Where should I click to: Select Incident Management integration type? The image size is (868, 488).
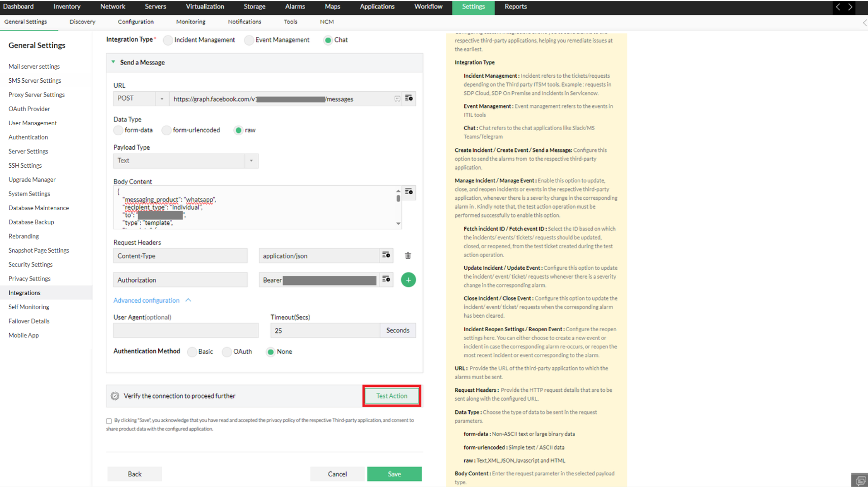pyautogui.click(x=168, y=40)
